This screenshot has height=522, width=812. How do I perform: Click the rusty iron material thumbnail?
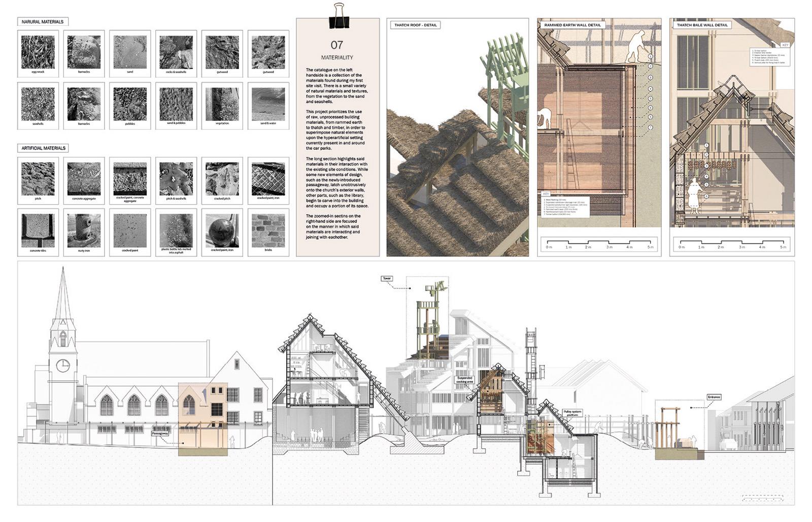(84, 231)
